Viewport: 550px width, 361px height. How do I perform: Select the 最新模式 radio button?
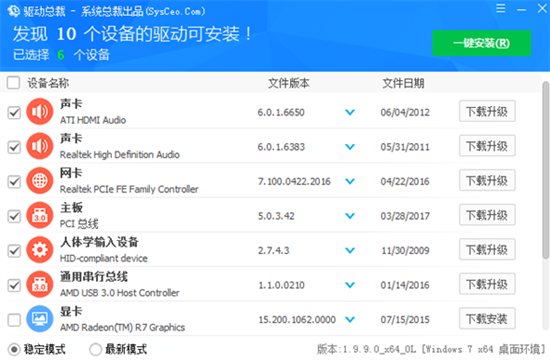[x=95, y=349]
